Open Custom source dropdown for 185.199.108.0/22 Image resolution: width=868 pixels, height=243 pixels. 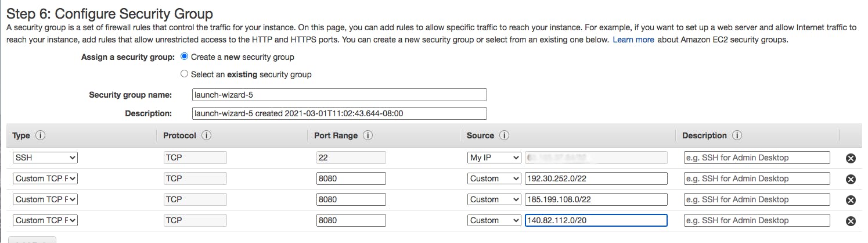pos(495,199)
